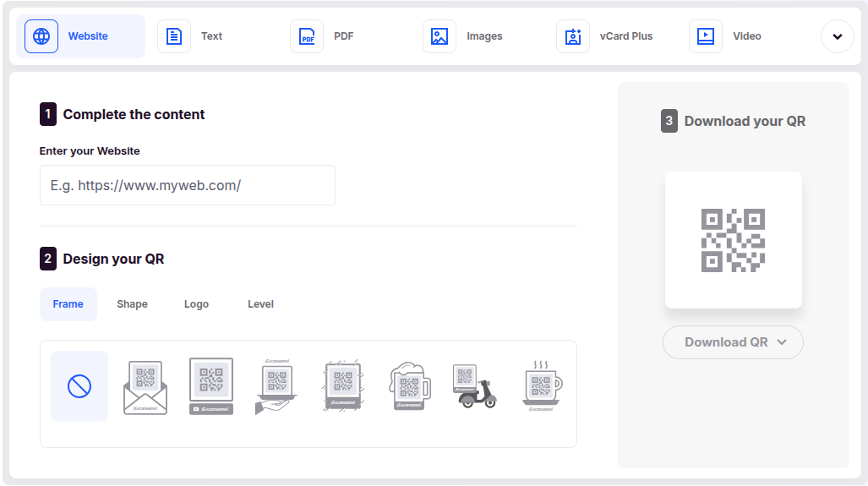Select the vCard Plus contact icon
The width and height of the screenshot is (868, 486).
tap(573, 36)
